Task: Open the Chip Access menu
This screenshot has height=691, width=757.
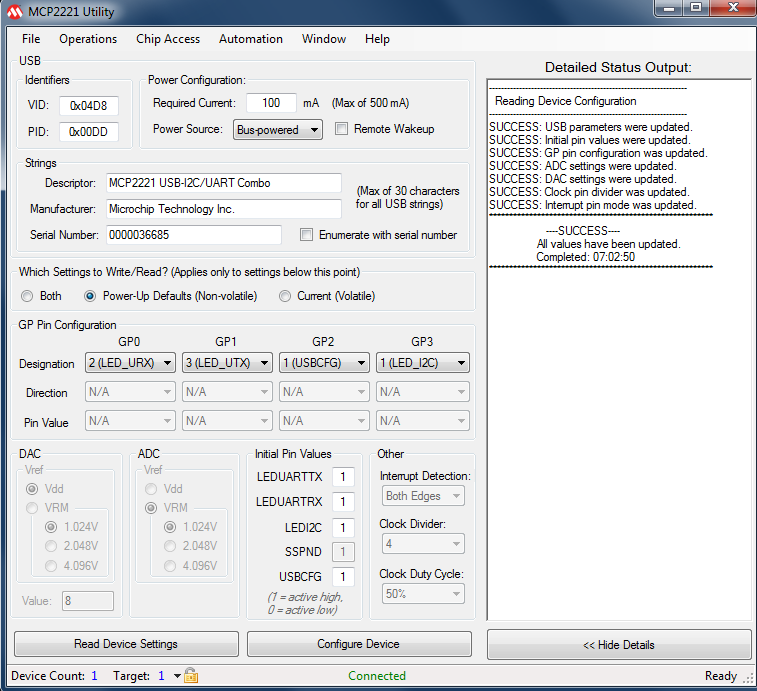Action: (x=168, y=39)
